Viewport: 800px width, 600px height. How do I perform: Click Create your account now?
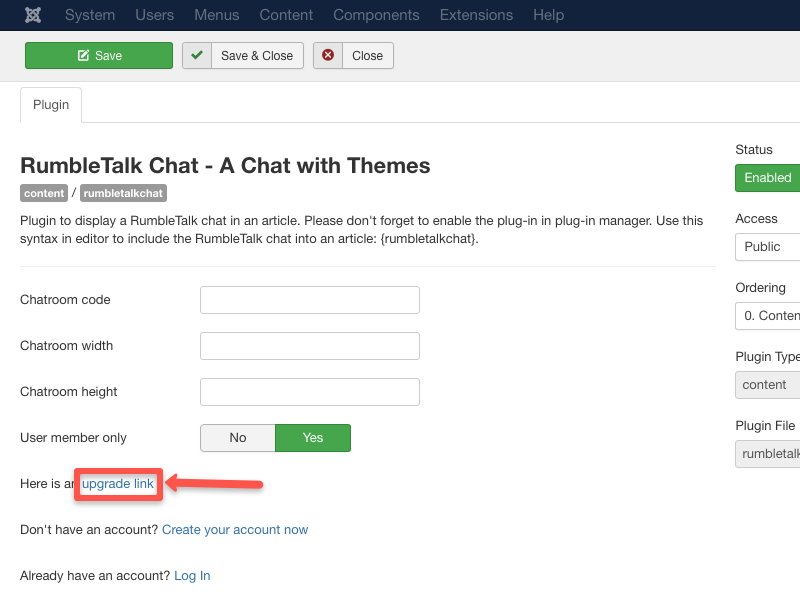pos(235,529)
